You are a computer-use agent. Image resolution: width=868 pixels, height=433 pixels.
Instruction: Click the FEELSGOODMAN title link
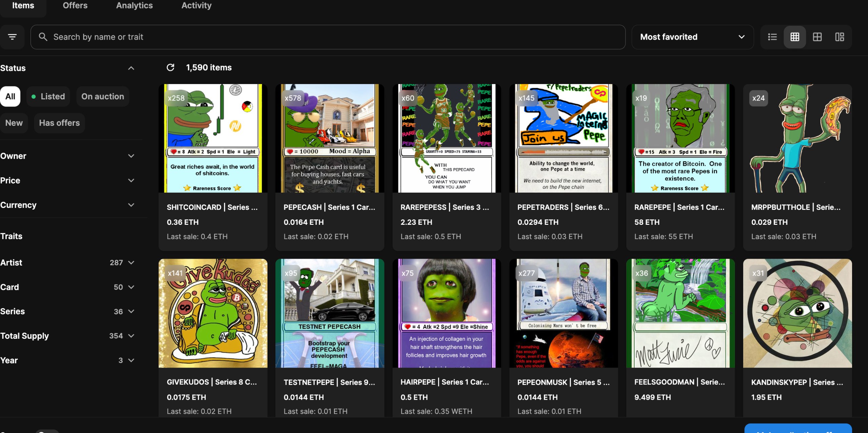click(679, 382)
